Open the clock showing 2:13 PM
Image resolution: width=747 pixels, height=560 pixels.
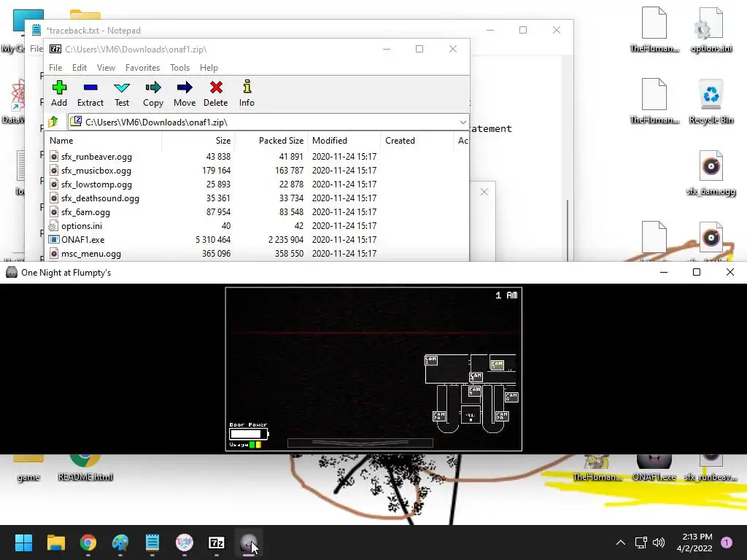694,542
